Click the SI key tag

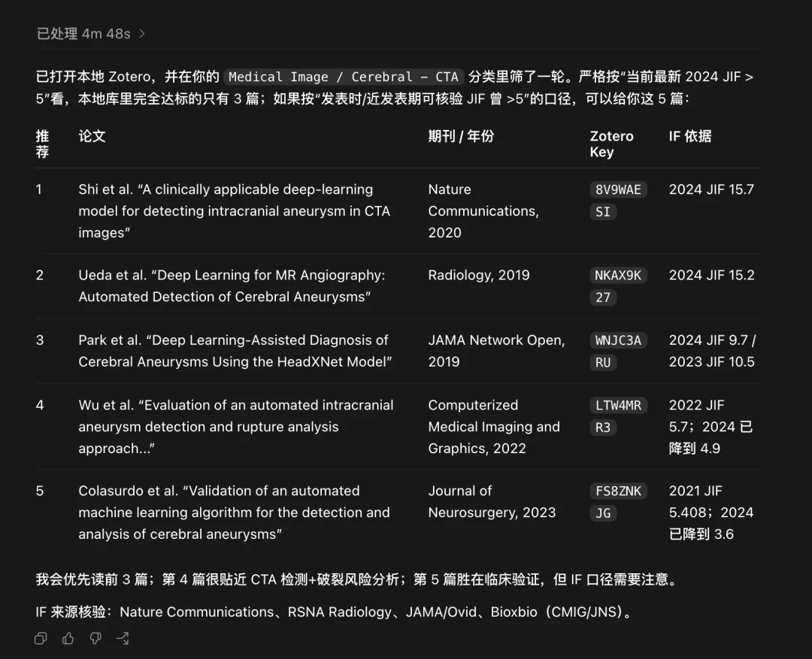point(603,212)
